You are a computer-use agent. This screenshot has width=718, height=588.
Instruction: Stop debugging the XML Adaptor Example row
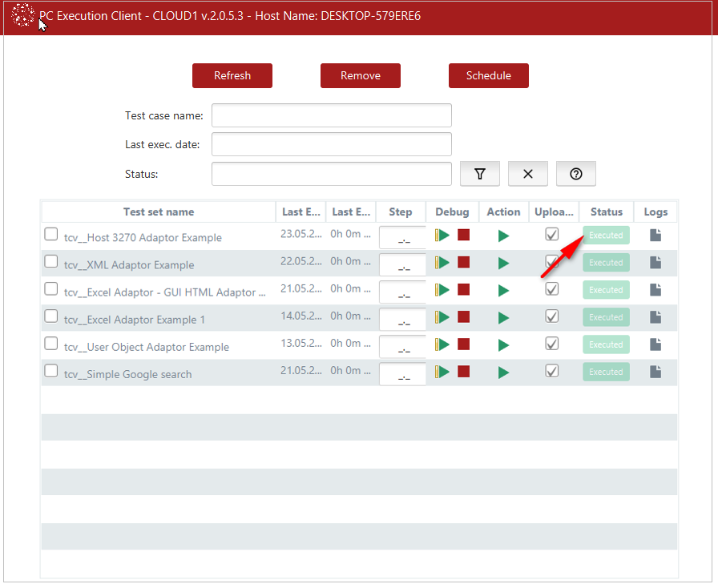click(x=463, y=263)
